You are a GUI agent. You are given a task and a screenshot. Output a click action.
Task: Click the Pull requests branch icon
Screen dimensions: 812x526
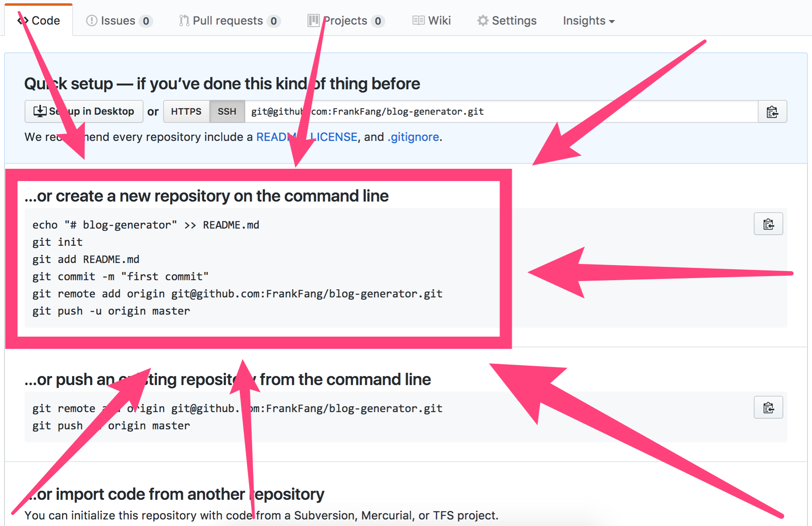tap(184, 20)
